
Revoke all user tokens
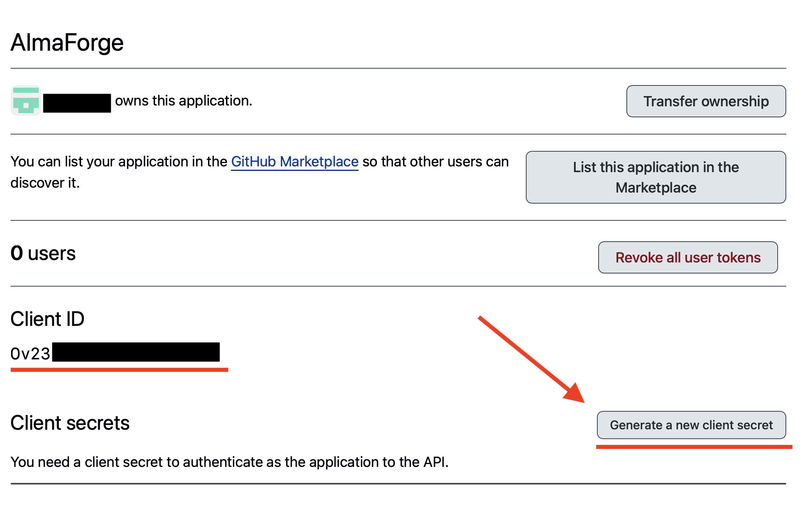pyautogui.click(x=688, y=257)
